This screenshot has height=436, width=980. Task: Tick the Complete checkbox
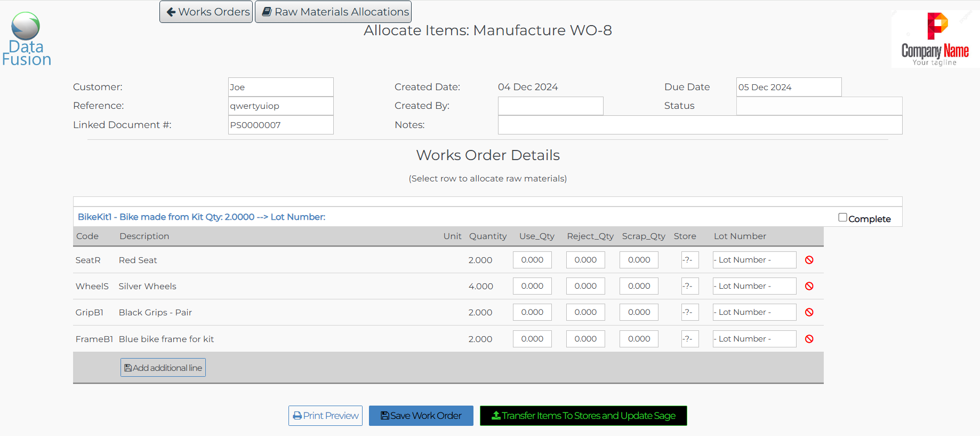(842, 217)
